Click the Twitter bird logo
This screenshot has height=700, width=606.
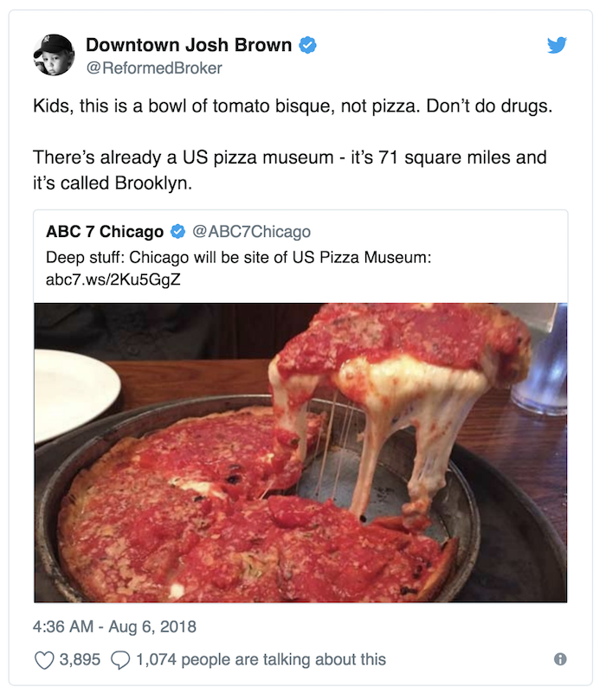(557, 45)
